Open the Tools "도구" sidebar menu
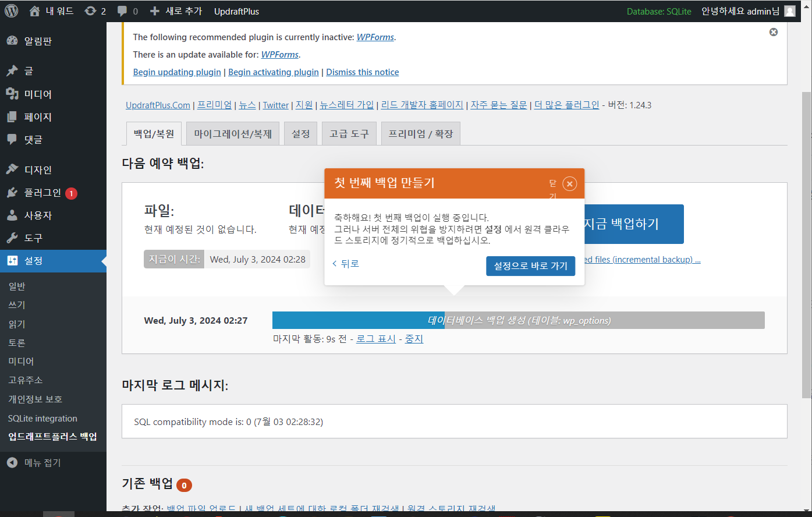Screen dimensions: 812x517 [x=53, y=238]
